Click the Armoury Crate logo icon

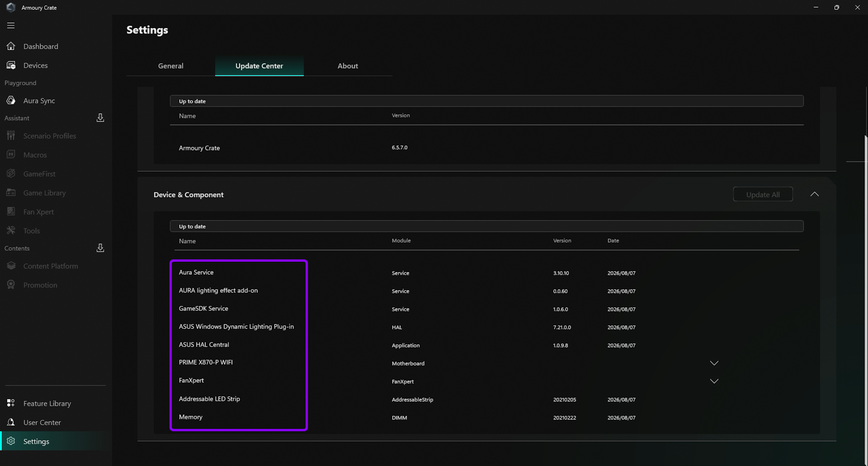click(11, 7)
